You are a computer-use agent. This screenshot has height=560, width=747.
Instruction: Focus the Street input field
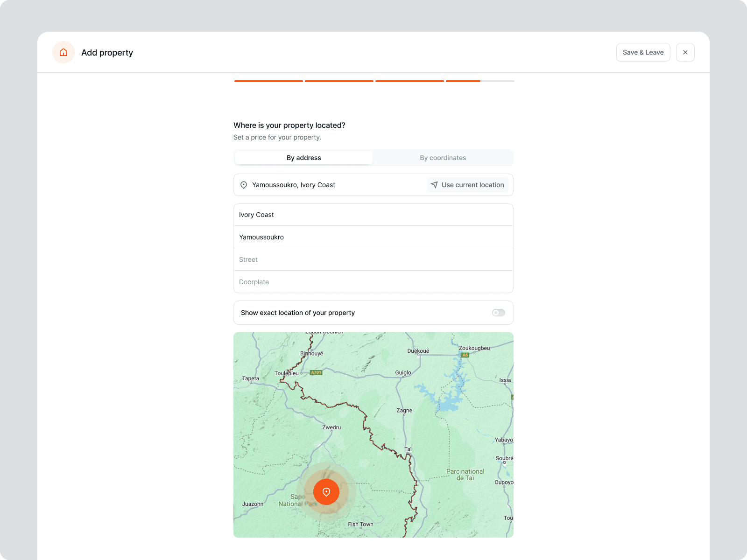[373, 259]
